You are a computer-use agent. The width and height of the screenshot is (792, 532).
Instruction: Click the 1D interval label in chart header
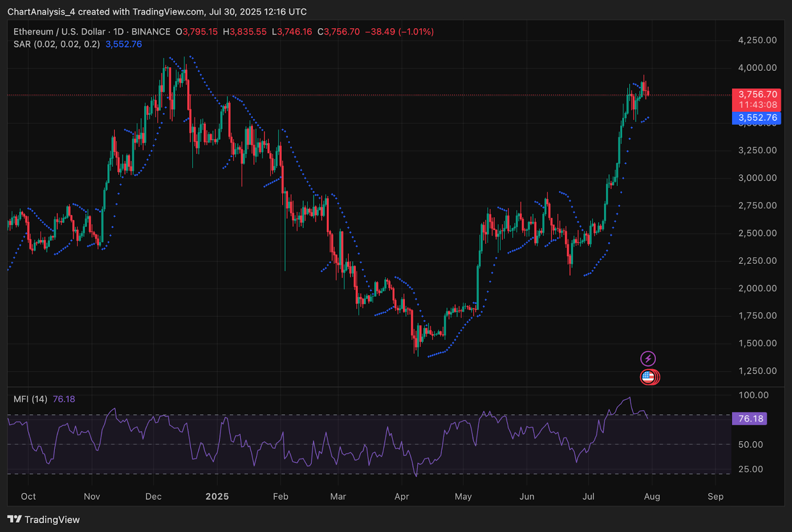[118, 32]
